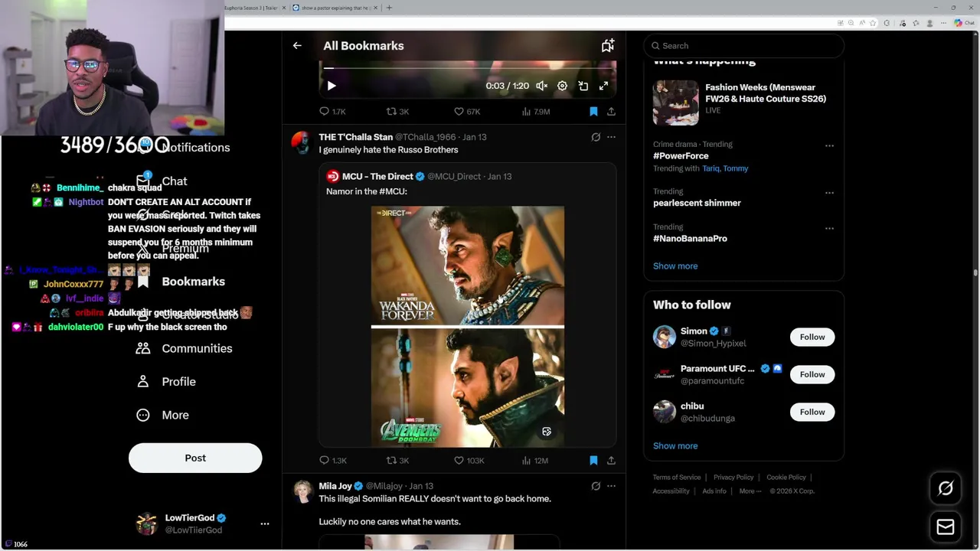Remove bookmark on the video post

pos(593,112)
